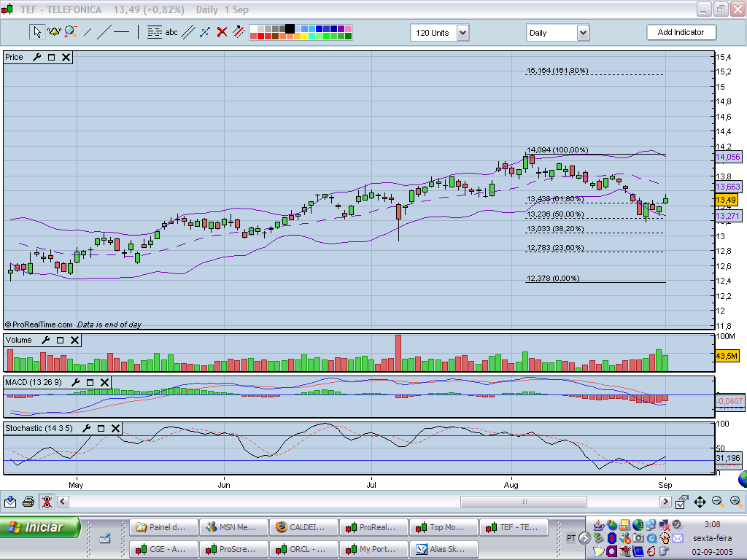Switch to the ORCL taskbar window
The width and height of the screenshot is (747, 560).
point(304,549)
